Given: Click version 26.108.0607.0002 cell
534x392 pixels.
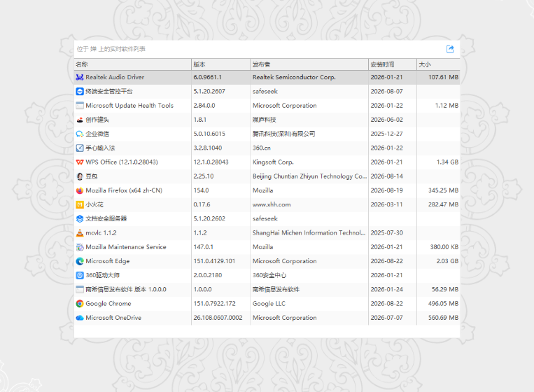Looking at the screenshot, I should pos(218,318).
